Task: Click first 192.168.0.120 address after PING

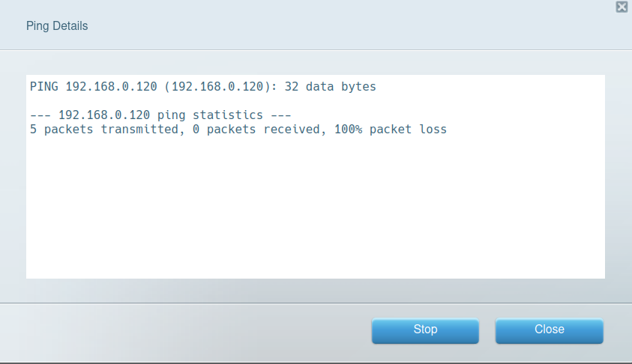Action: (x=109, y=87)
